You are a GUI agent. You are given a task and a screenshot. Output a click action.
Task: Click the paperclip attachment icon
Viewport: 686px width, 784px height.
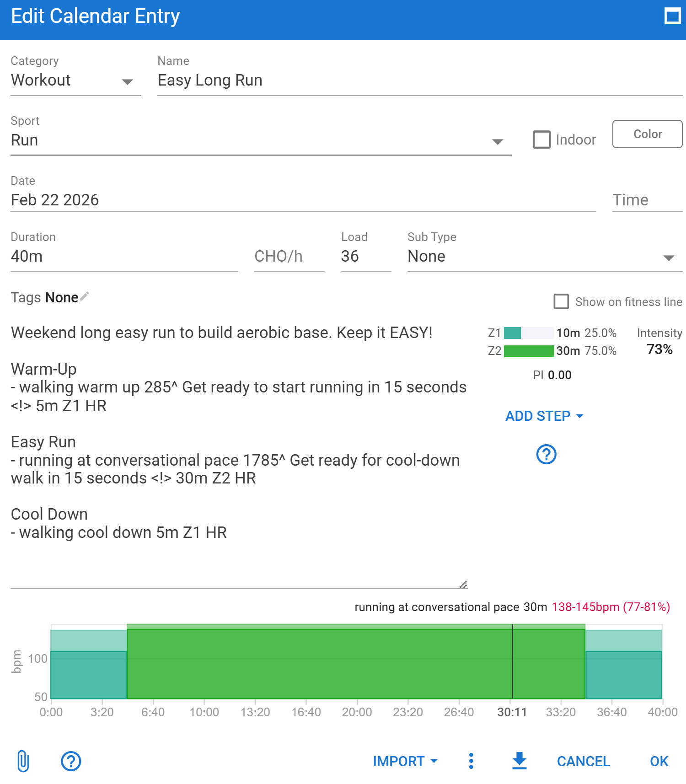pos(23,761)
